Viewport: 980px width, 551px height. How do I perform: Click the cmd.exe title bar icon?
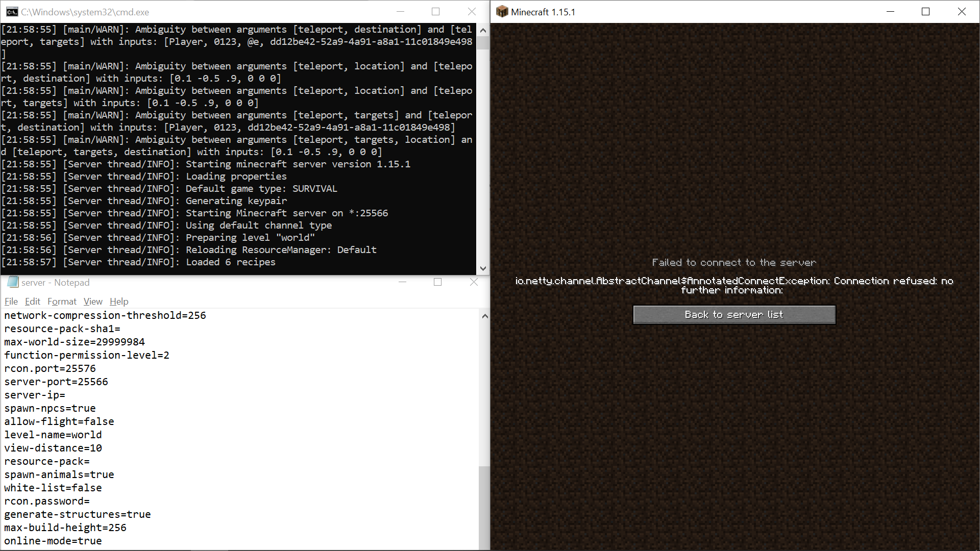click(x=12, y=12)
